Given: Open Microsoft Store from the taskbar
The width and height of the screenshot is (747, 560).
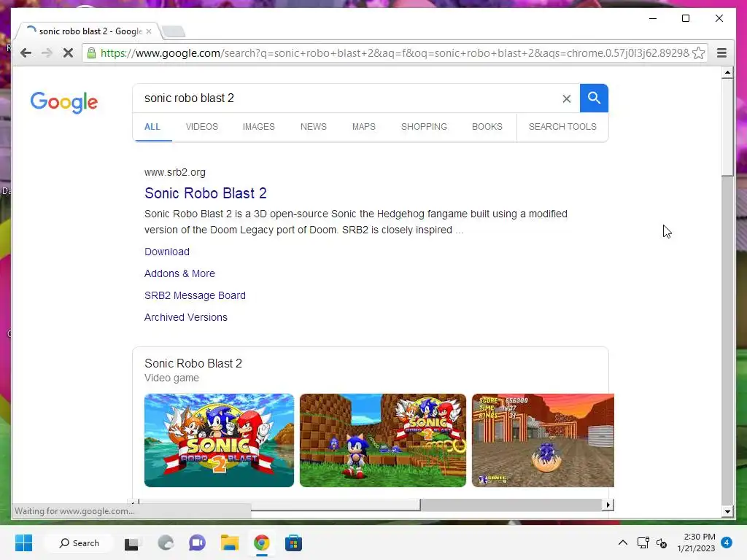Looking at the screenshot, I should tap(293, 542).
